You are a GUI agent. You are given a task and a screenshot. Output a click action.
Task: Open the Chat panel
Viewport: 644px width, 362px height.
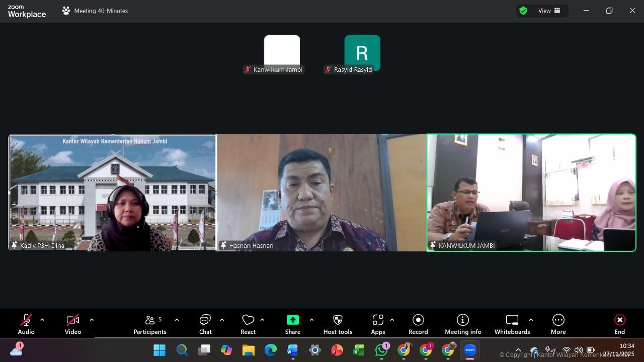tap(205, 324)
